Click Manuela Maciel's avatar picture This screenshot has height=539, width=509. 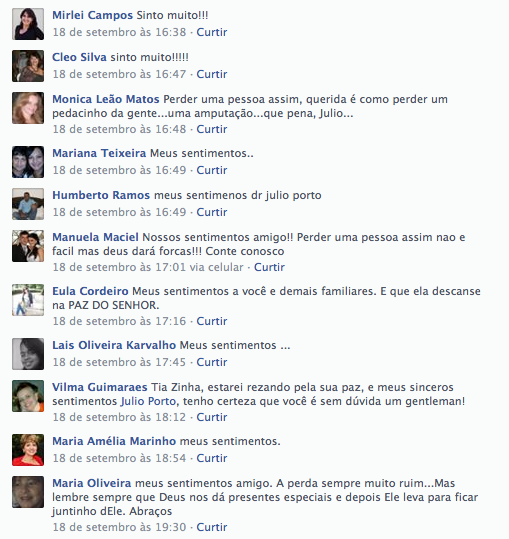coord(28,246)
